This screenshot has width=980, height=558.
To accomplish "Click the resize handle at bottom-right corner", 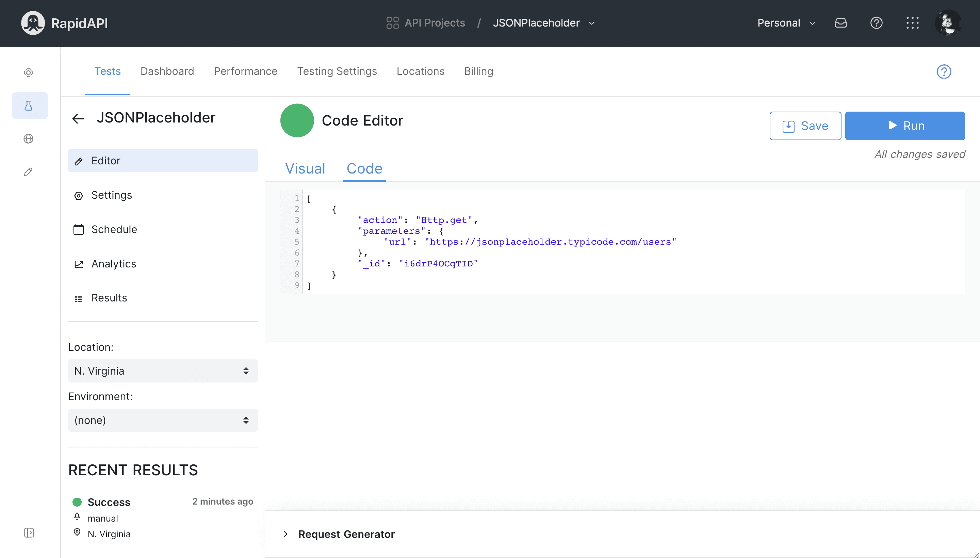I will (x=976, y=554).
